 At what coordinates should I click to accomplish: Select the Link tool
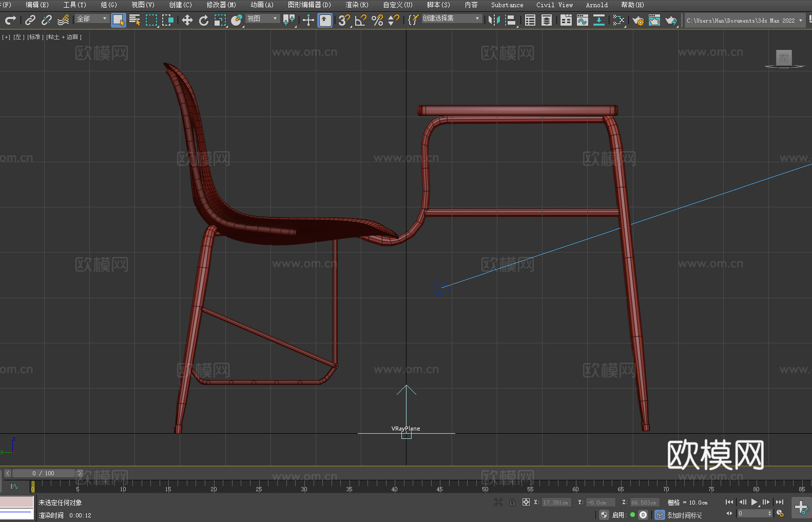(30, 20)
